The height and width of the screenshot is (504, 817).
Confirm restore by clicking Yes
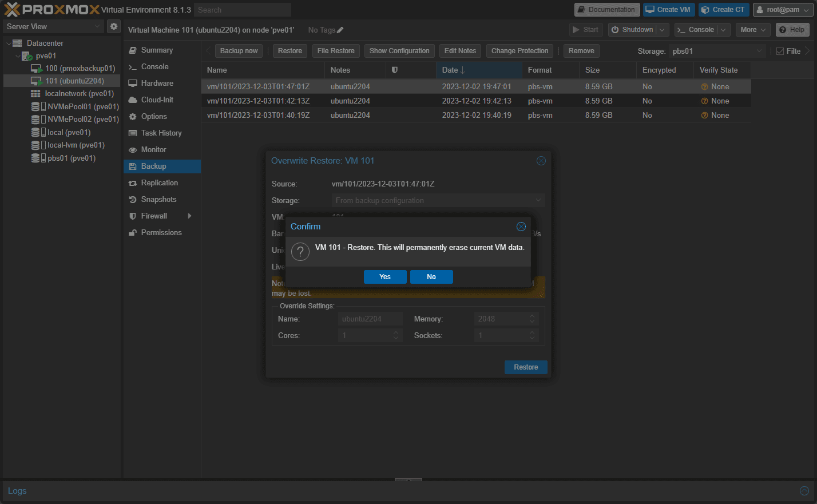coord(385,277)
